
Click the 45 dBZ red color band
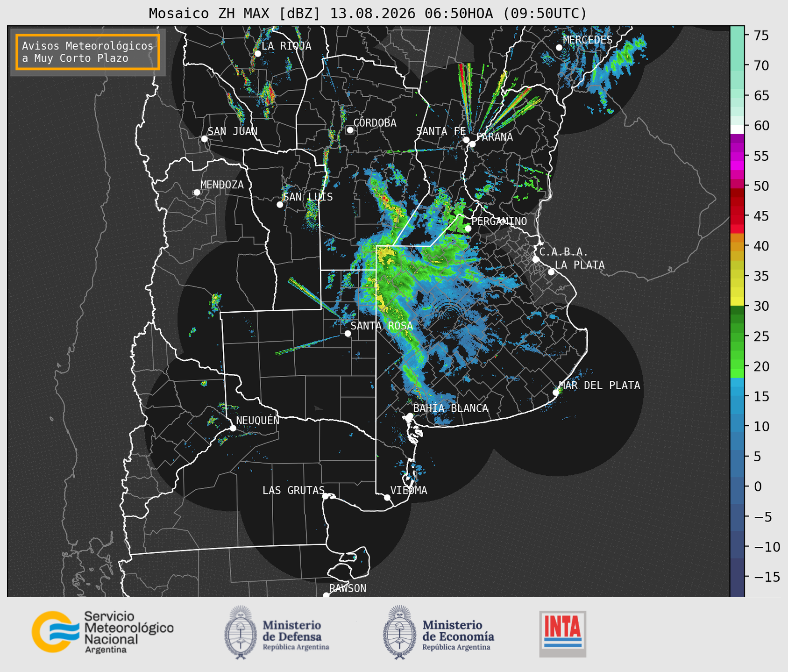[737, 220]
